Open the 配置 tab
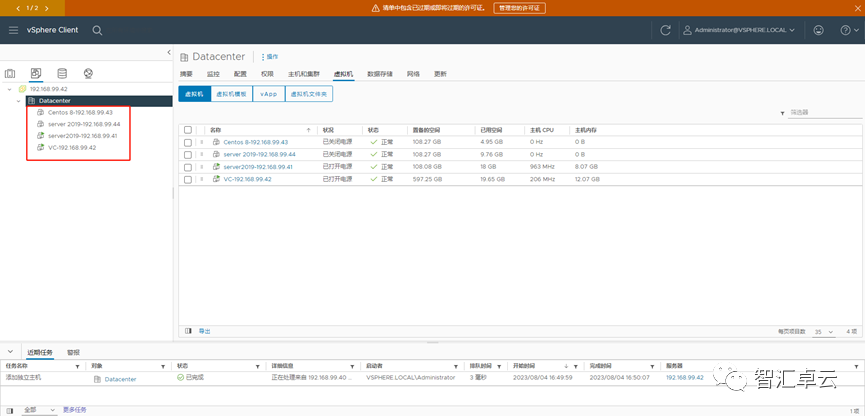This screenshot has height=416, width=865. click(240, 74)
